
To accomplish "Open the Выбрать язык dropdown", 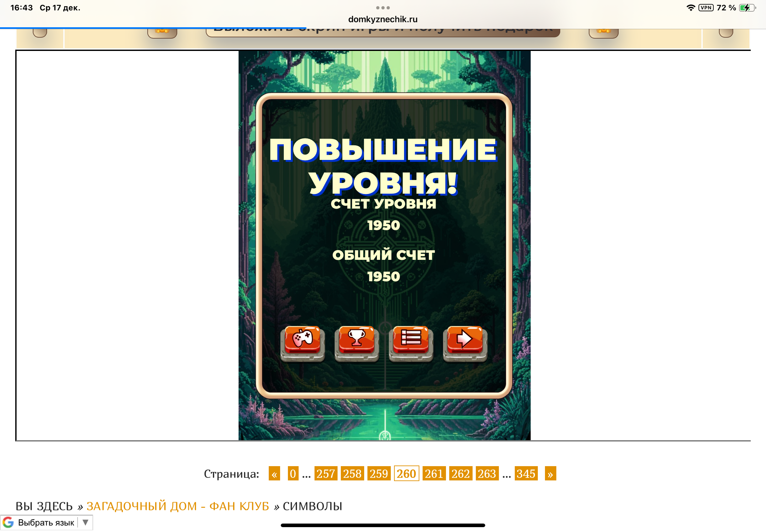I will [46, 522].
